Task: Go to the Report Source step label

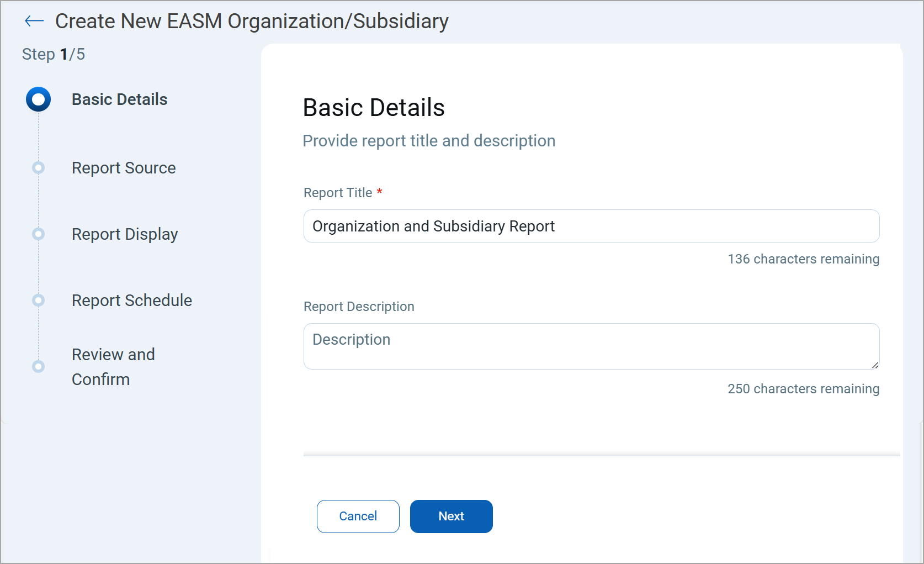Action: (x=124, y=168)
